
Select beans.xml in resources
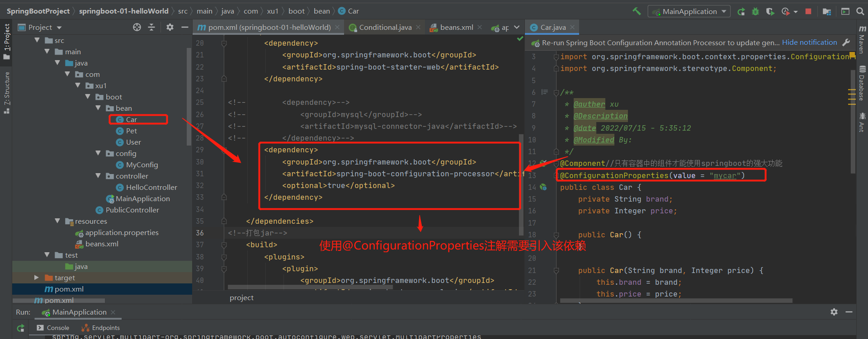click(x=97, y=244)
